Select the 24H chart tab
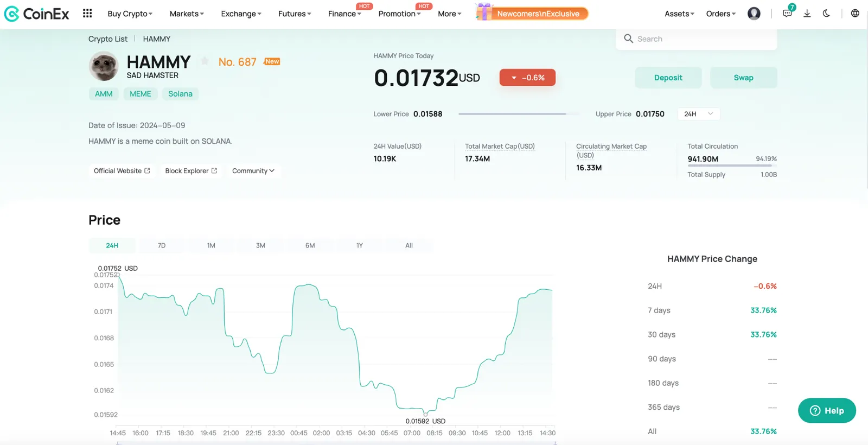Viewport: 868px width, 445px height. pyautogui.click(x=112, y=245)
